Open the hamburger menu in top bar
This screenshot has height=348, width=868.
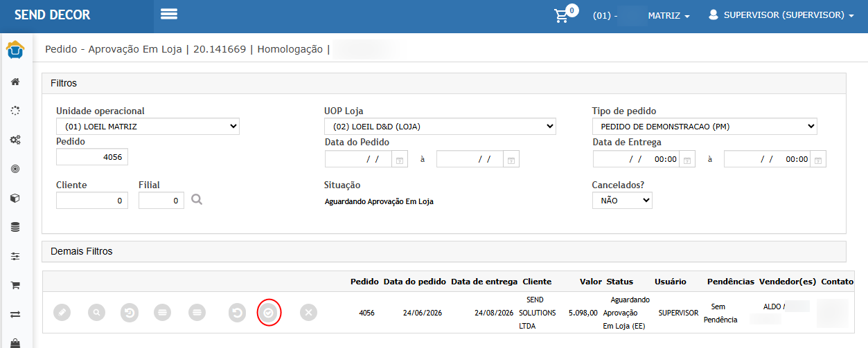169,15
